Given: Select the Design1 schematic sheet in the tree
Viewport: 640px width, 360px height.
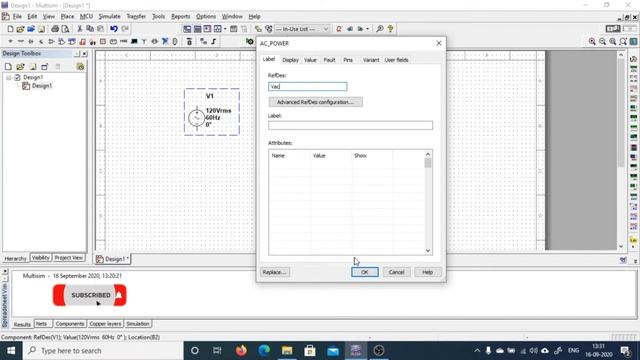Looking at the screenshot, I should coord(42,86).
